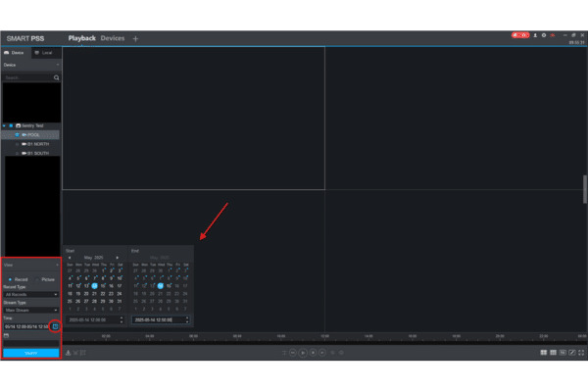Click the 06:00 mark on the timeline
The height and width of the screenshot is (392, 588).
coord(193,337)
